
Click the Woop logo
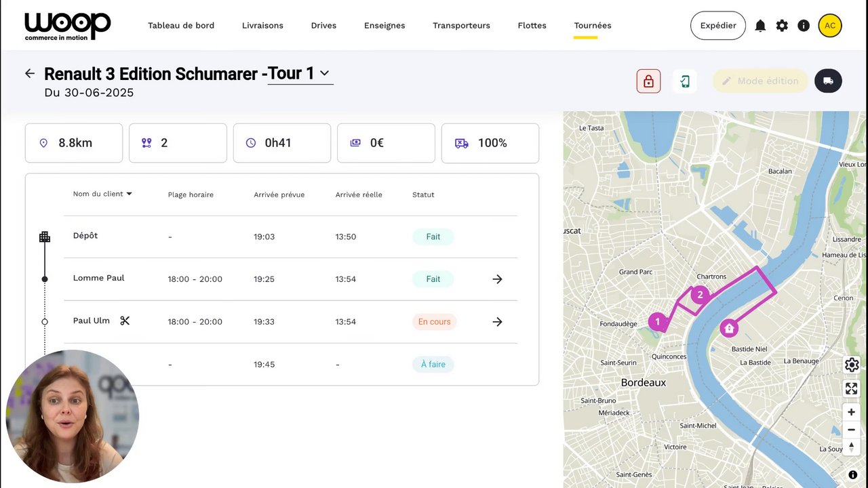[67, 26]
